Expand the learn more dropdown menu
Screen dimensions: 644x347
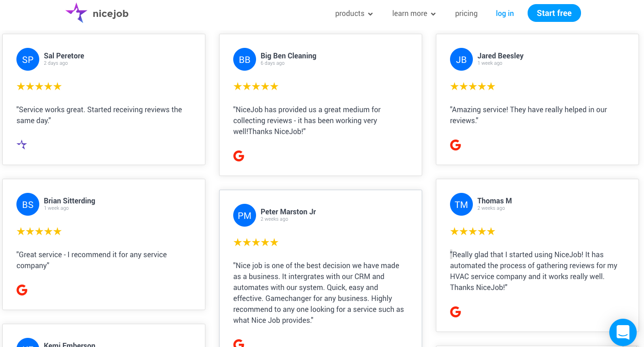pos(414,14)
